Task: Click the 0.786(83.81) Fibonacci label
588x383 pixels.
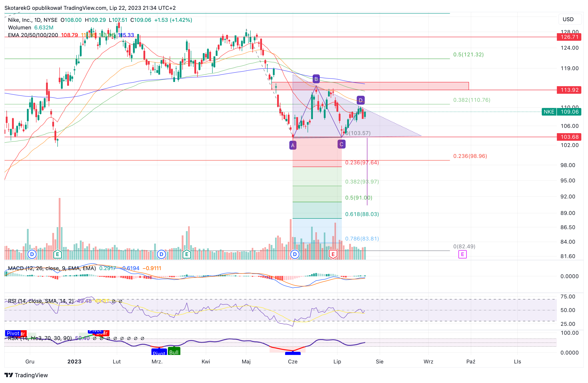Action: coord(362,238)
